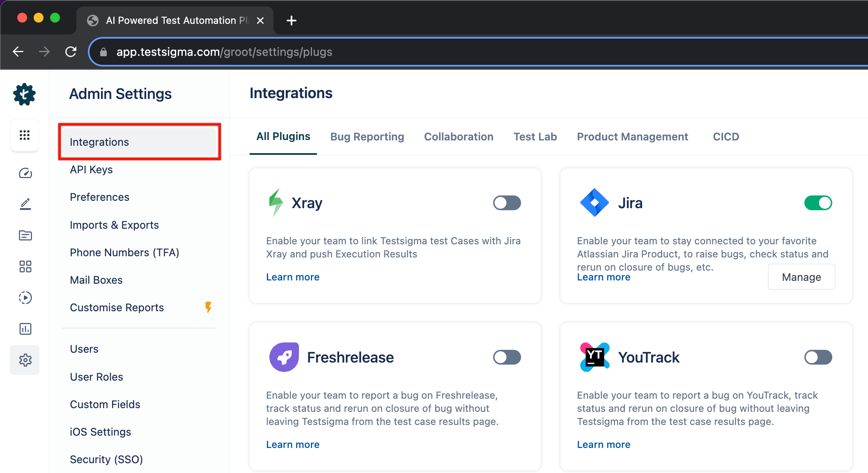The width and height of the screenshot is (868, 473).
Task: Click the Jira diamond logo
Action: tap(594, 203)
